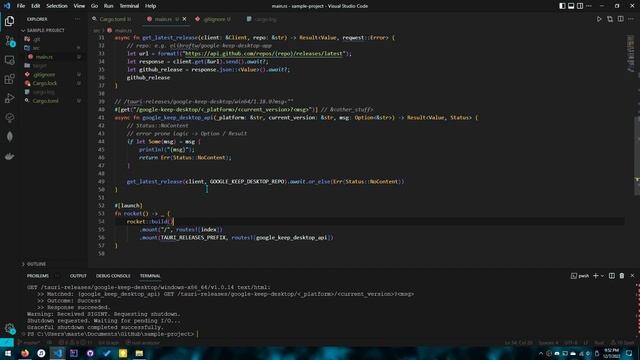Open launch profile dropdown beside the plus

coord(602,276)
